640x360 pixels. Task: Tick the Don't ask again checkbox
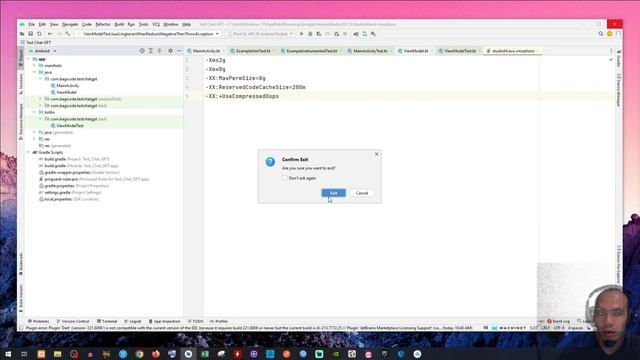point(284,178)
